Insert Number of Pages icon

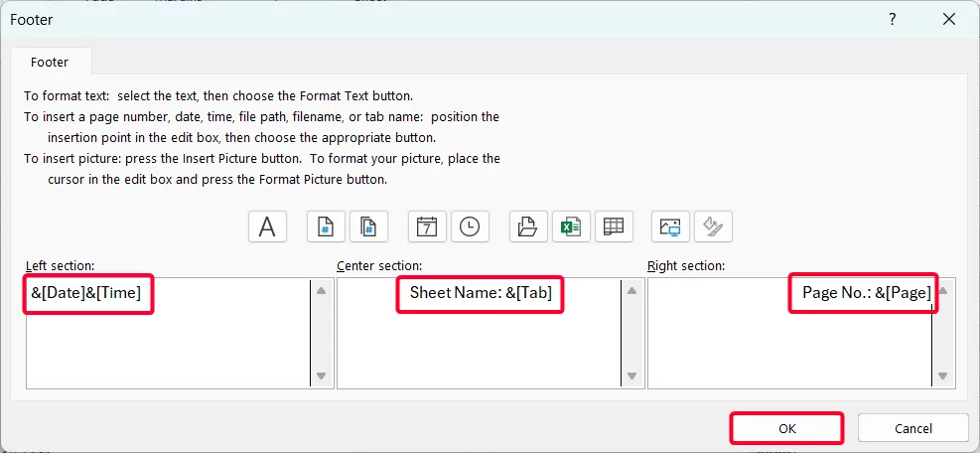pyautogui.click(x=368, y=226)
